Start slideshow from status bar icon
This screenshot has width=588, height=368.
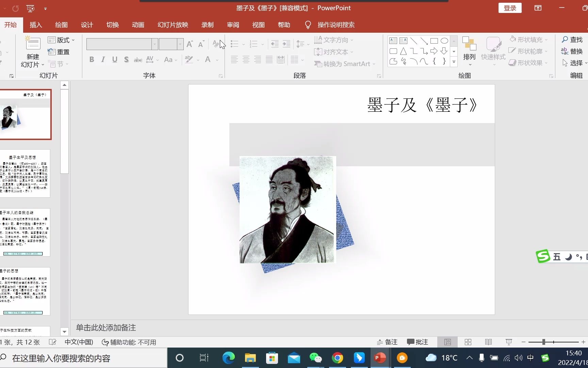pyautogui.click(x=509, y=342)
